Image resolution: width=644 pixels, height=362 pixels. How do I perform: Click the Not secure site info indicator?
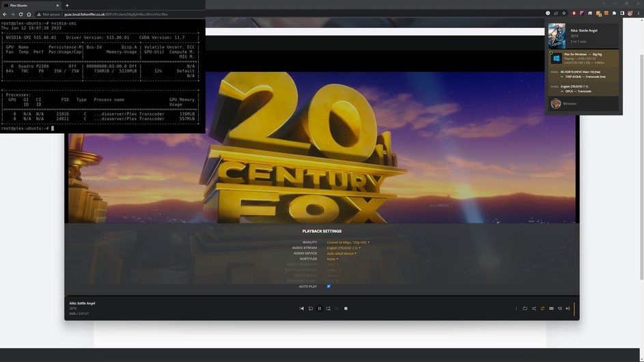pos(48,14)
